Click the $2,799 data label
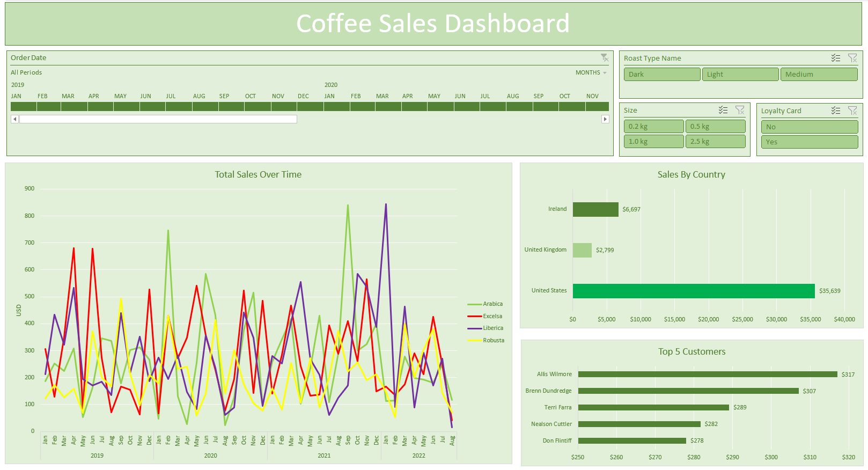Screen dimensions: 868x470 coord(605,250)
